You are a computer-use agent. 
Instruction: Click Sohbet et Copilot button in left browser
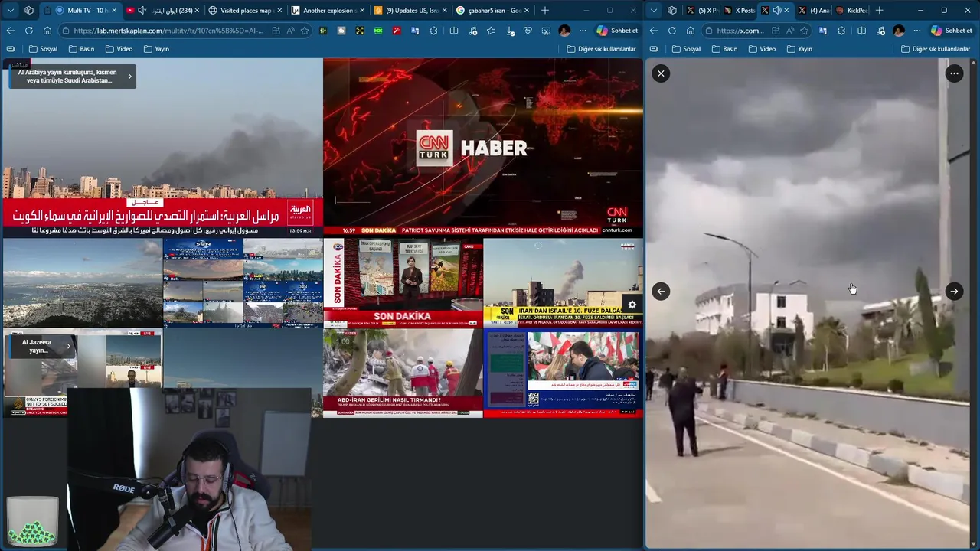[x=617, y=31]
